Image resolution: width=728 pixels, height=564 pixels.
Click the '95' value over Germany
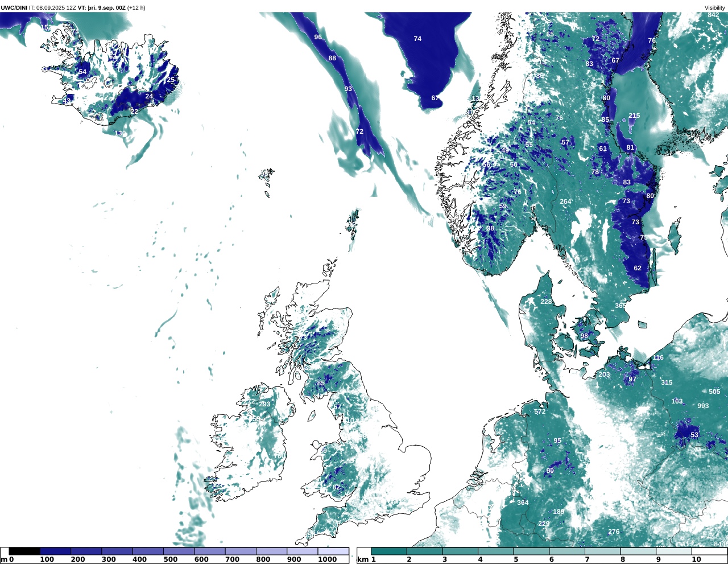click(557, 441)
